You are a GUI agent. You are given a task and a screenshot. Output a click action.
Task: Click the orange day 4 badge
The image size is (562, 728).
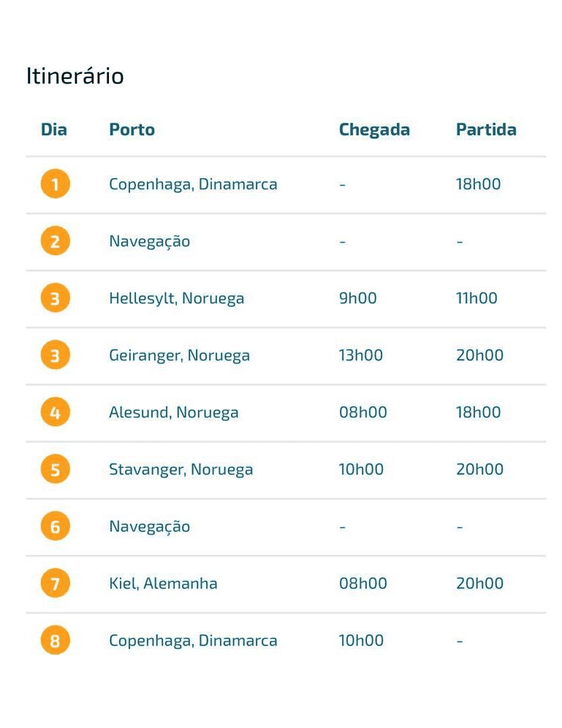pos(56,412)
